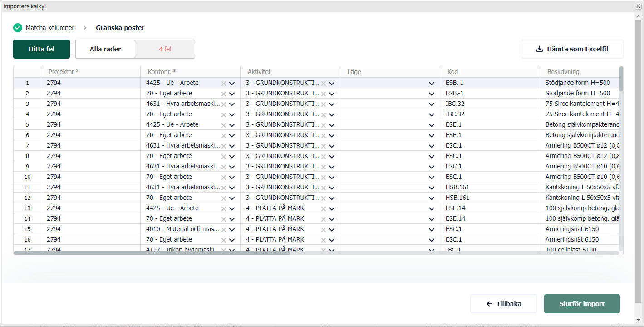
Task: Expand Läge dropdown in row 12
Action: [x=432, y=198]
